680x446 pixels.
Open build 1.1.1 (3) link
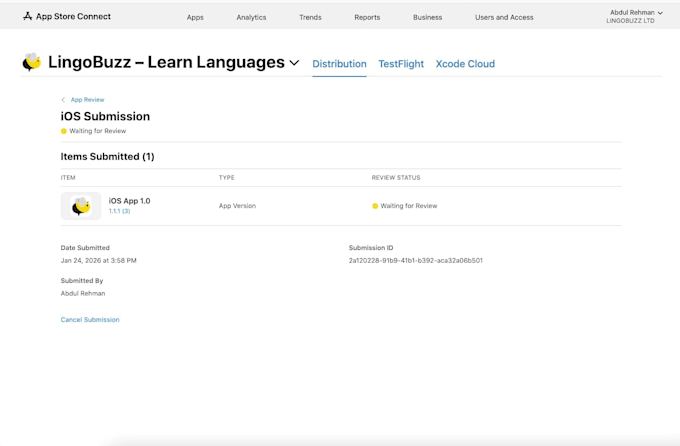pos(119,211)
